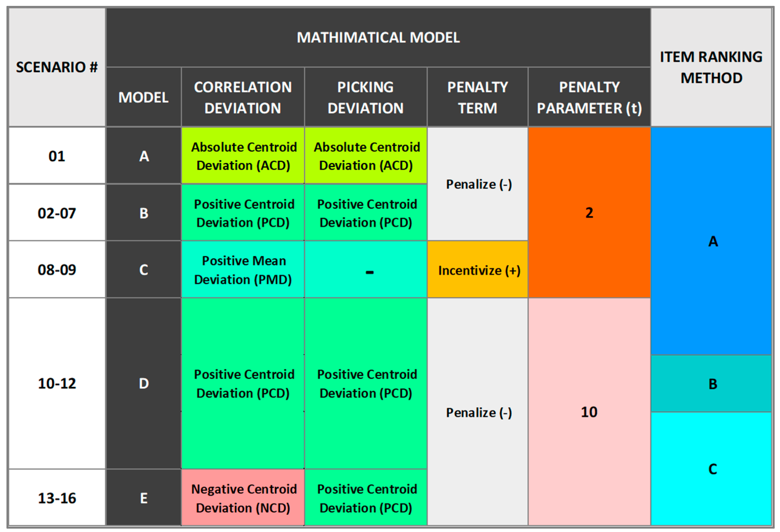Viewport: 780px width, 532px height.
Task: Click the ITEM RANKING METHOD header
Action: pyautogui.click(x=711, y=67)
